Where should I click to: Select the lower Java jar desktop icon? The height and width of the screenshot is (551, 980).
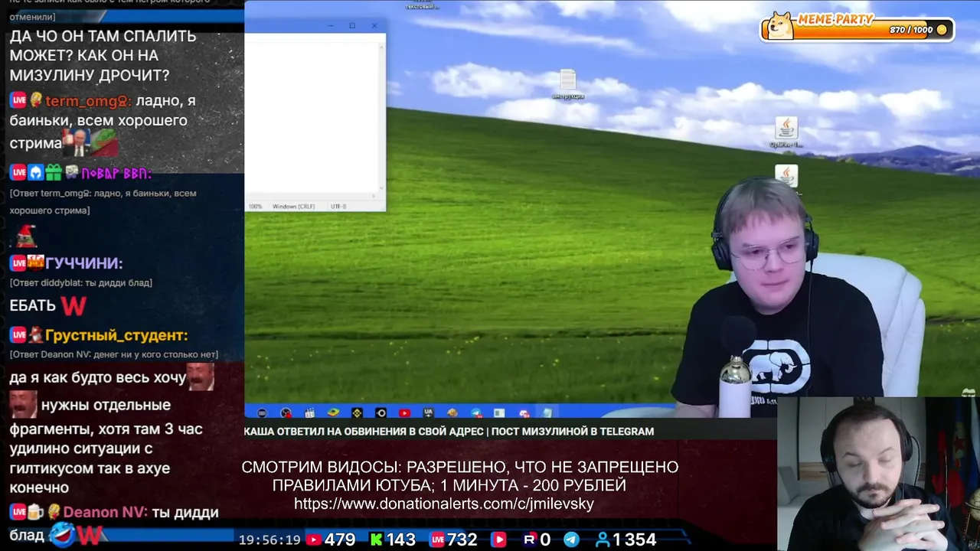pos(786,178)
